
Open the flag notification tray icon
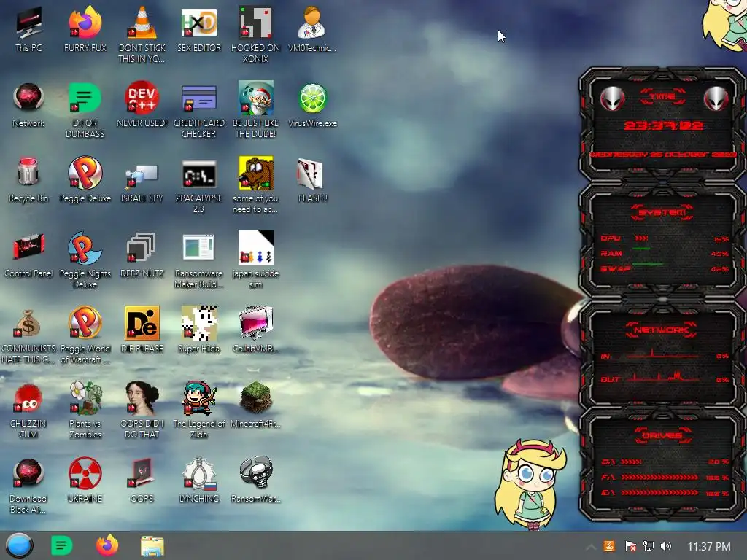[x=630, y=546]
